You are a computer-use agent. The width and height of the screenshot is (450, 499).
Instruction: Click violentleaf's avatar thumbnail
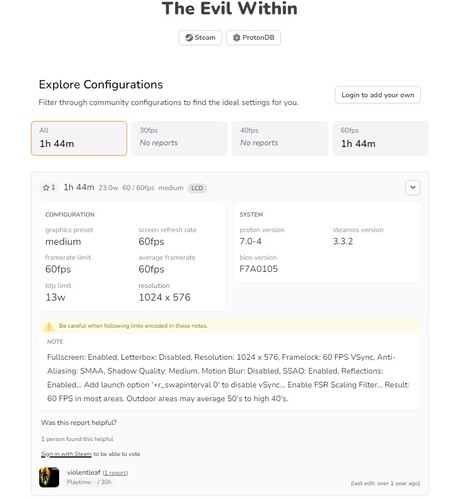pos(49,477)
